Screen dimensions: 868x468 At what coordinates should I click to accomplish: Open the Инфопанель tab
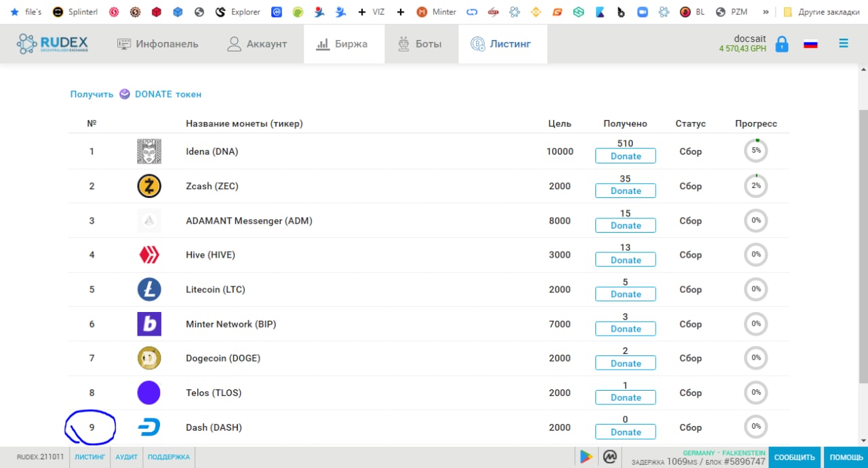[x=158, y=44]
